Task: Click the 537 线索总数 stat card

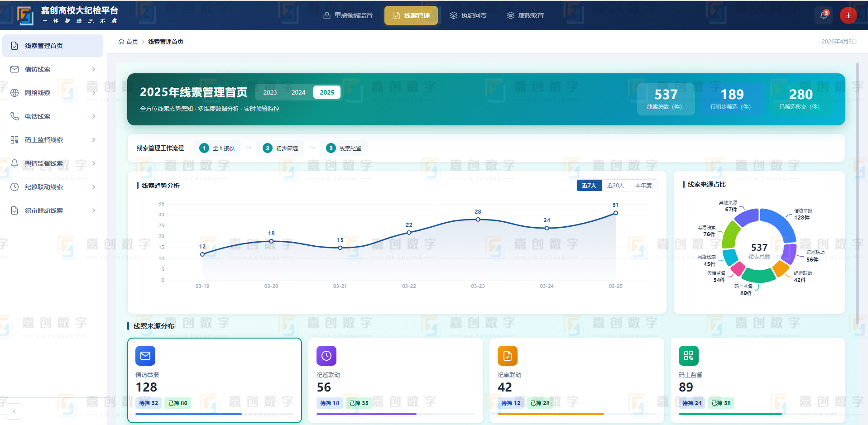Action: [666, 99]
